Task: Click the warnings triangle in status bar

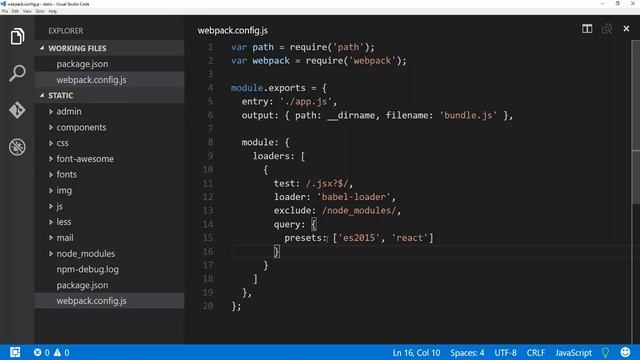Action: tap(57, 352)
